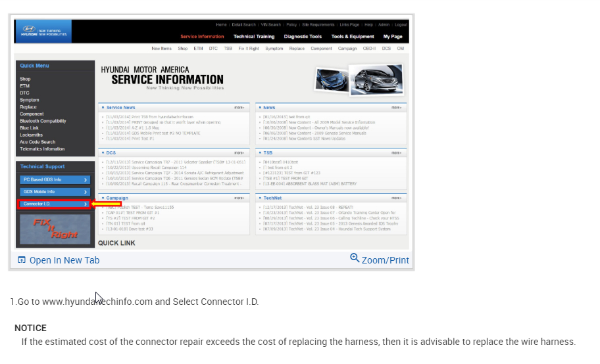Click the 'ABSORBENT GLASS MAT (AGM) BATTERY' TSB entry

point(310,184)
